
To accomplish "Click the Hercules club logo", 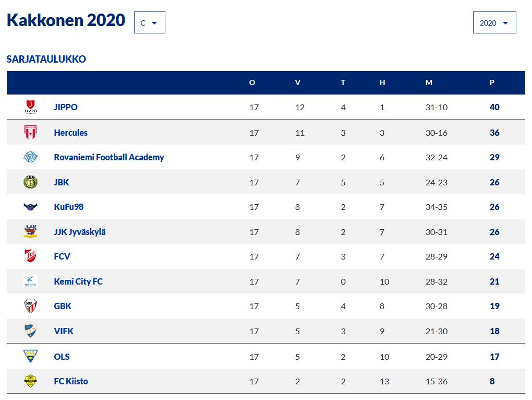I will 31,133.
